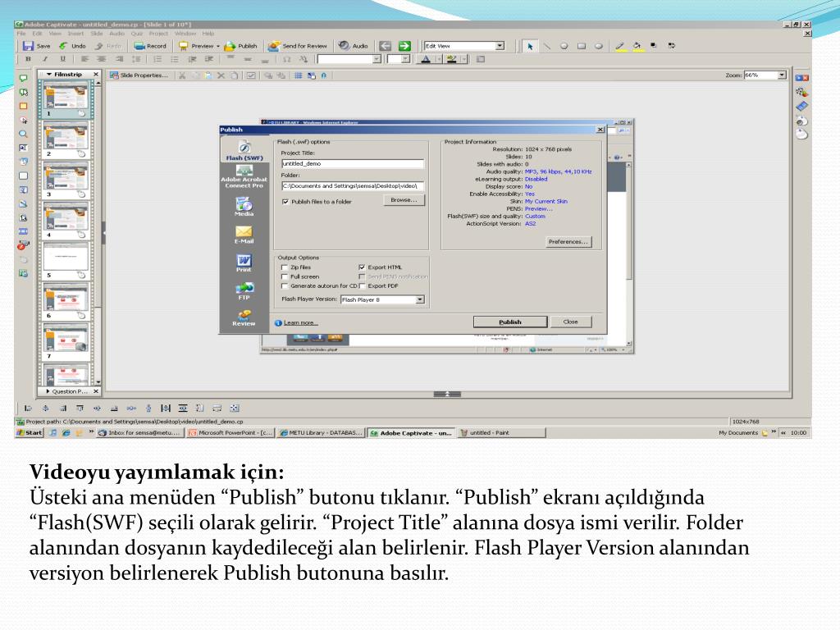Image resolution: width=840 pixels, height=630 pixels.
Task: Select Print publish option
Action: (x=244, y=263)
